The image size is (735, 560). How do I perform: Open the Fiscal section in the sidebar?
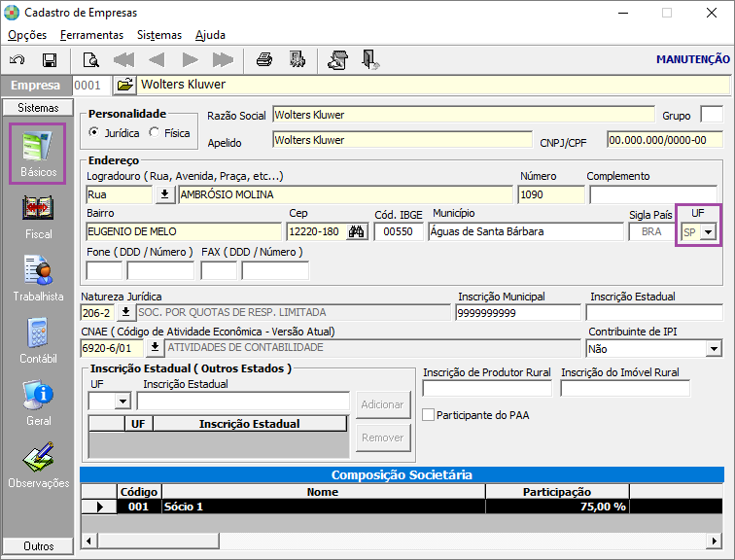(38, 217)
